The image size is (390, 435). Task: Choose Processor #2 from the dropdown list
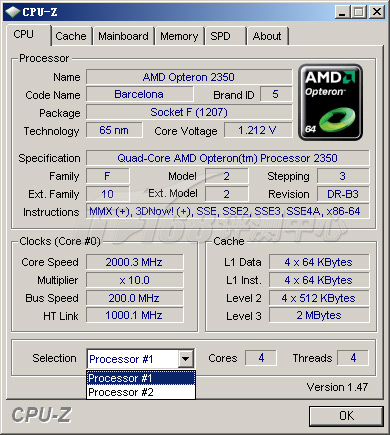pos(141,392)
